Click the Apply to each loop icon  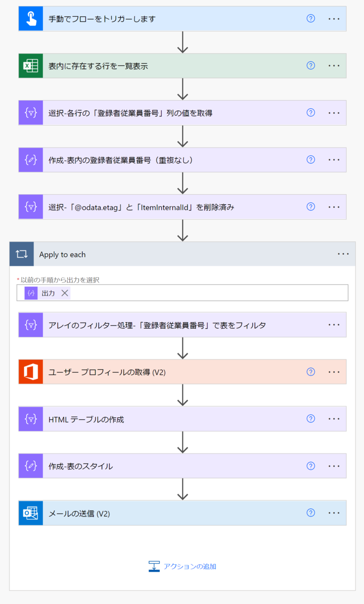pos(22,254)
